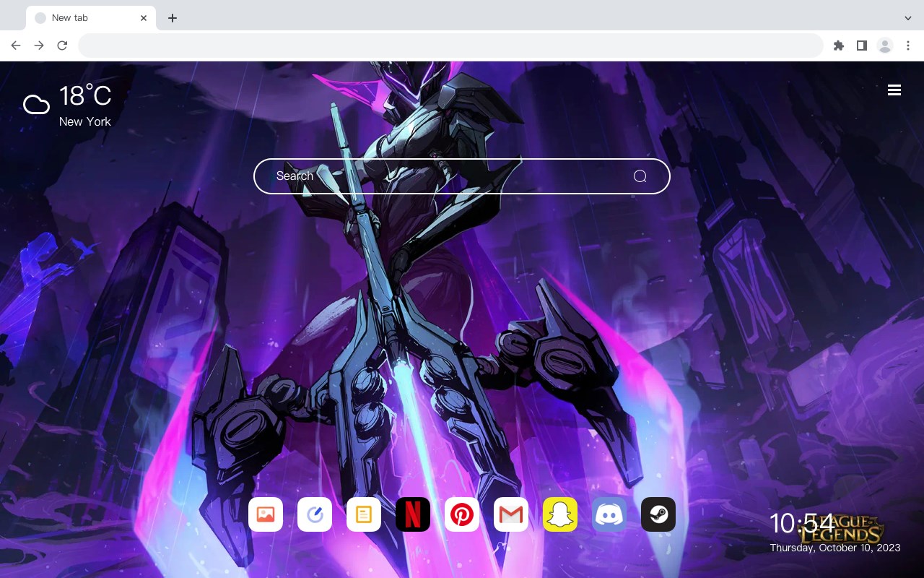Click the New York location label
This screenshot has height=578, width=924.
point(85,121)
